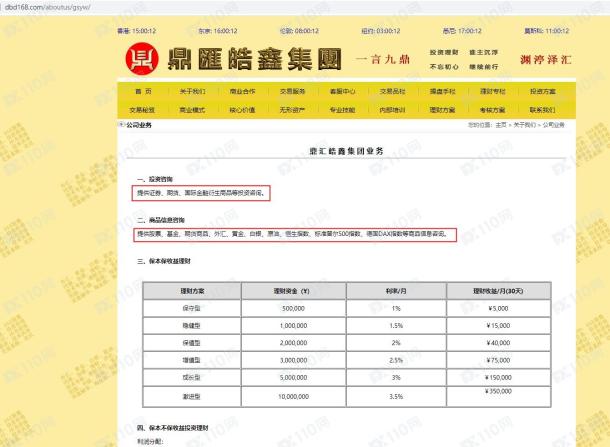Click the London clock reading 08:00:12

(x=299, y=31)
